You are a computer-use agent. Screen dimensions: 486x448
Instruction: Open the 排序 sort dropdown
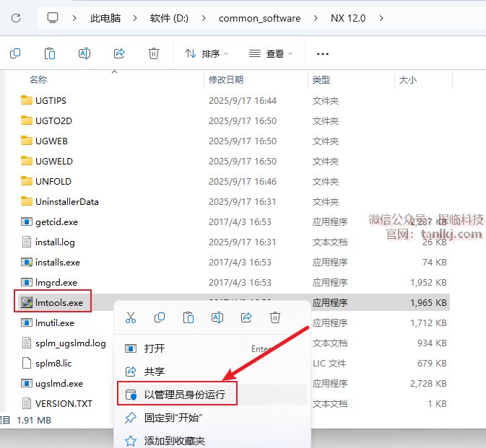207,54
